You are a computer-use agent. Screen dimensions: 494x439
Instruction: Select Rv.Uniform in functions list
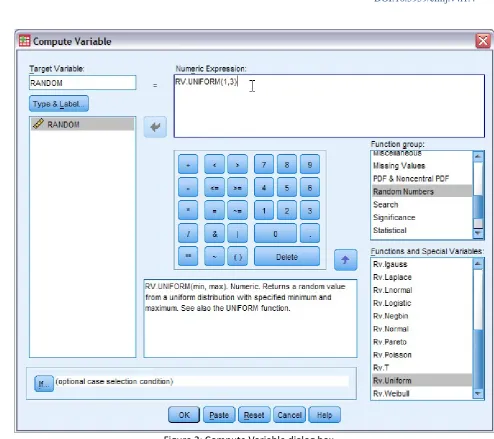422,380
